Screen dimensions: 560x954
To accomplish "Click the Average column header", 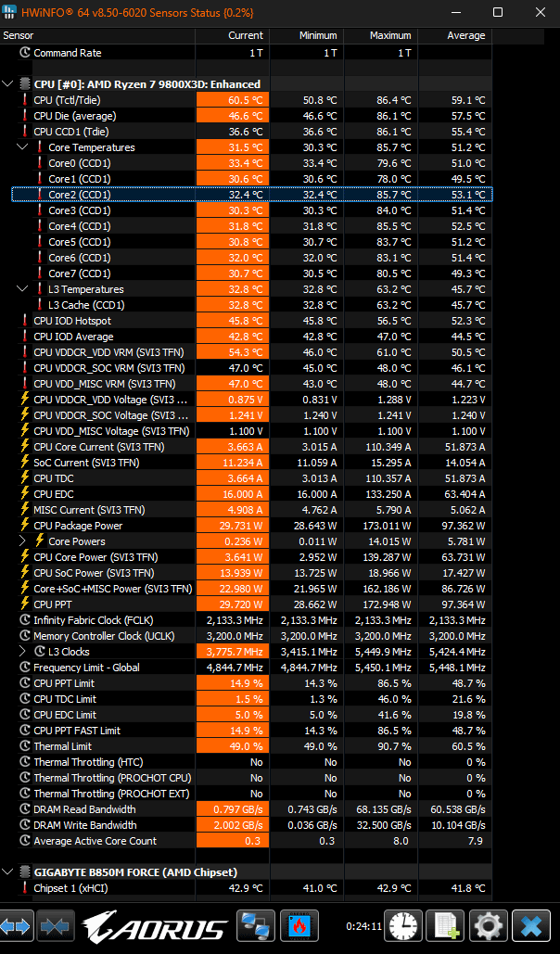I will [454, 35].
